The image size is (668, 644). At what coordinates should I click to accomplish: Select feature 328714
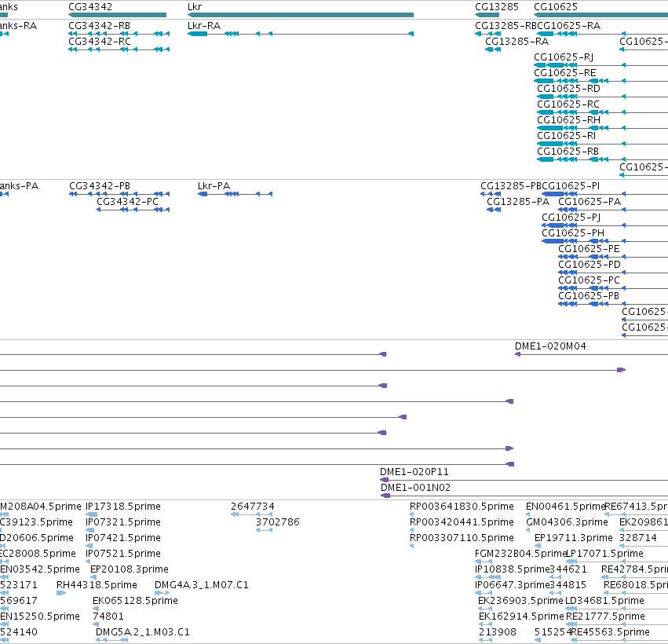coord(638,538)
